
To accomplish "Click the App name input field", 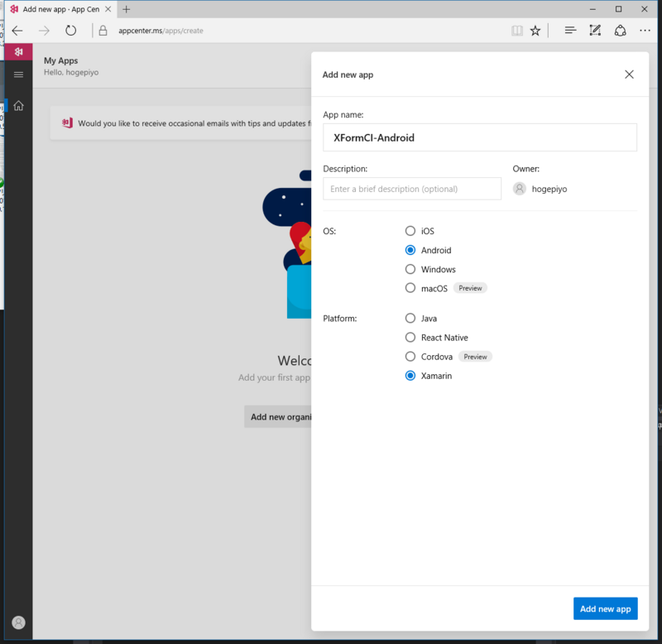I will pos(480,137).
